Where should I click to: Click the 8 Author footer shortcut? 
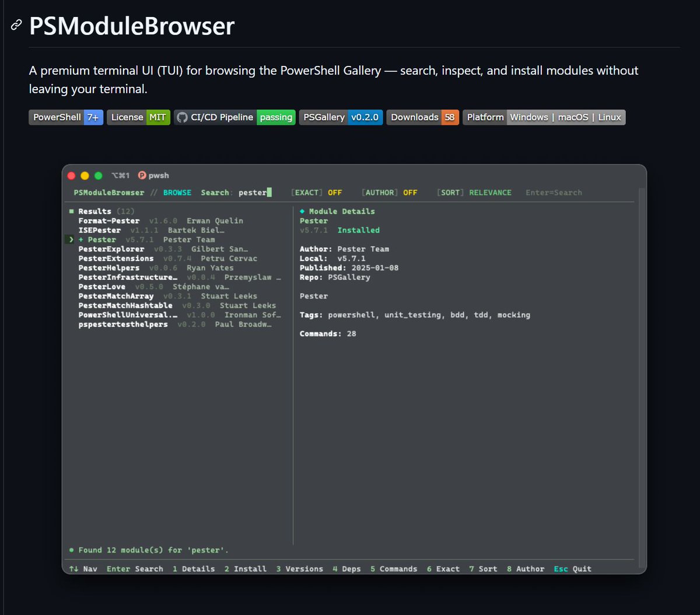click(525, 569)
